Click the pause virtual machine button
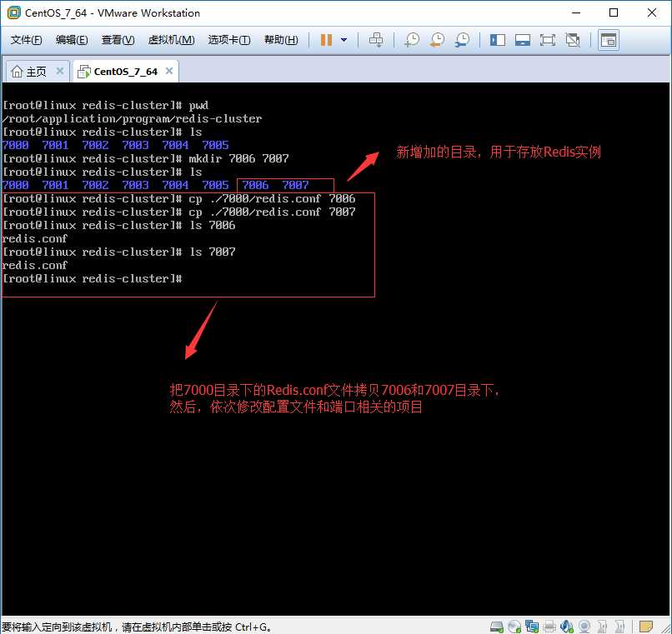Image resolution: width=672 pixels, height=634 pixels. pyautogui.click(x=326, y=40)
